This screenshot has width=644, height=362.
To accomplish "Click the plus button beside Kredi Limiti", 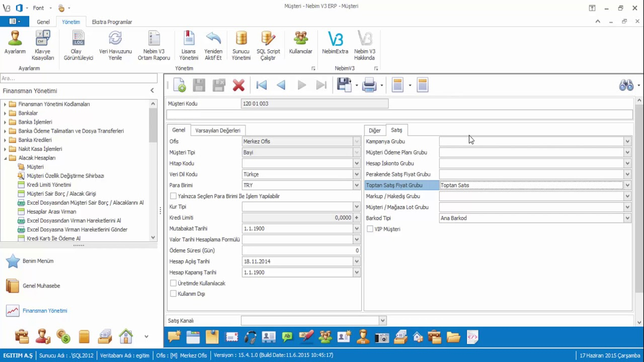I will (x=356, y=218).
